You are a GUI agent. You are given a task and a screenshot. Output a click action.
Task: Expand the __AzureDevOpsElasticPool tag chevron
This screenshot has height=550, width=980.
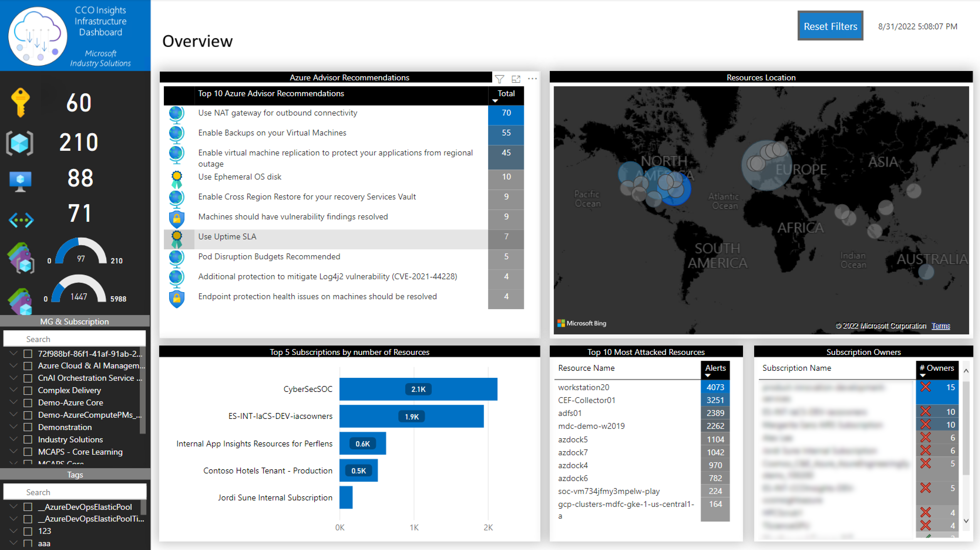(x=14, y=507)
